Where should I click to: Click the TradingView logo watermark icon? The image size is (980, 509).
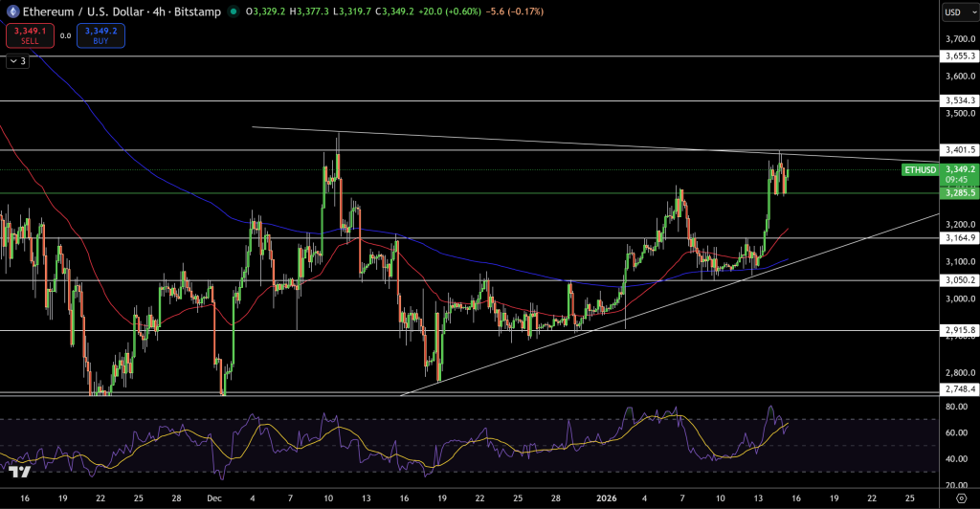point(20,472)
